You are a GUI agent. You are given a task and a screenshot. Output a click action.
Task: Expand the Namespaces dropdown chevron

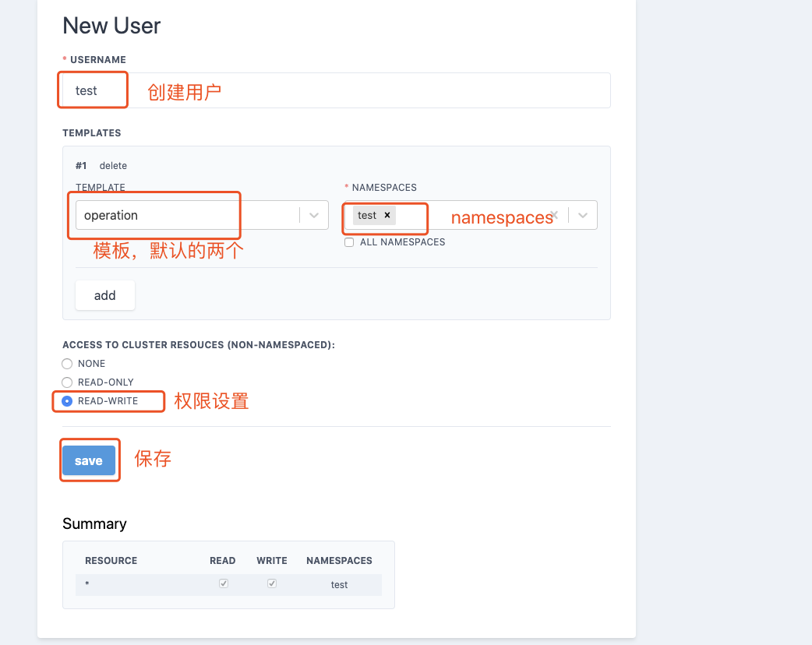tap(583, 216)
